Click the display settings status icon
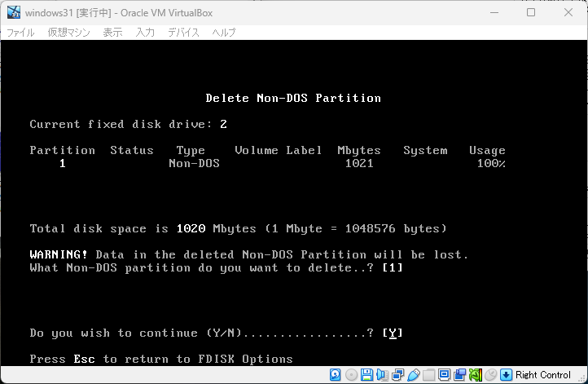Screen dimensions: 588x384 coord(445,374)
